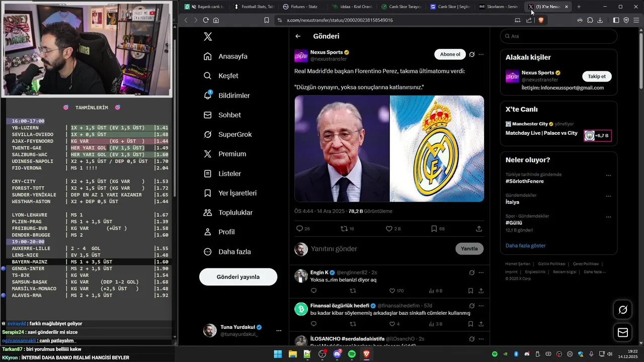Like Finansal özgürlük hedefi's reply
This screenshot has width=644, height=362.
tap(394, 324)
